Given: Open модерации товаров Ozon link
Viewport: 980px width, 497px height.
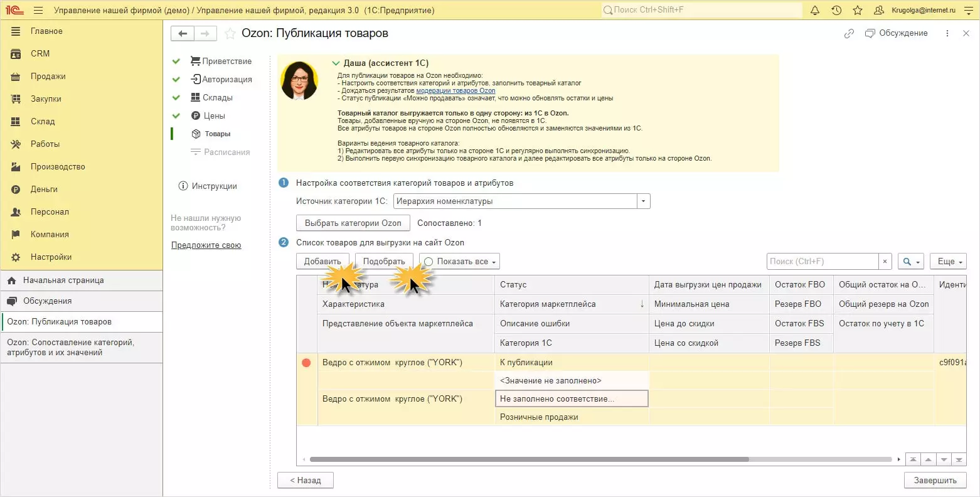Looking at the screenshot, I should (x=455, y=90).
